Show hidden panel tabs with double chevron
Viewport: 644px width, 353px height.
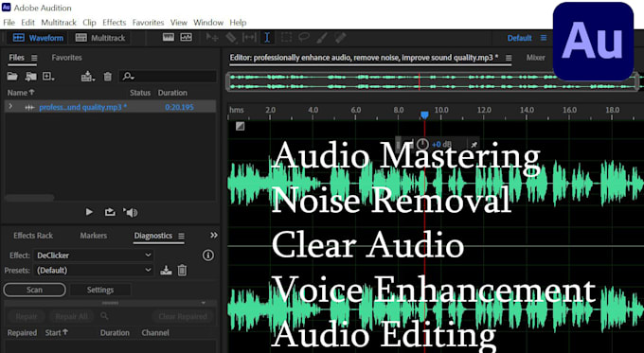(214, 236)
